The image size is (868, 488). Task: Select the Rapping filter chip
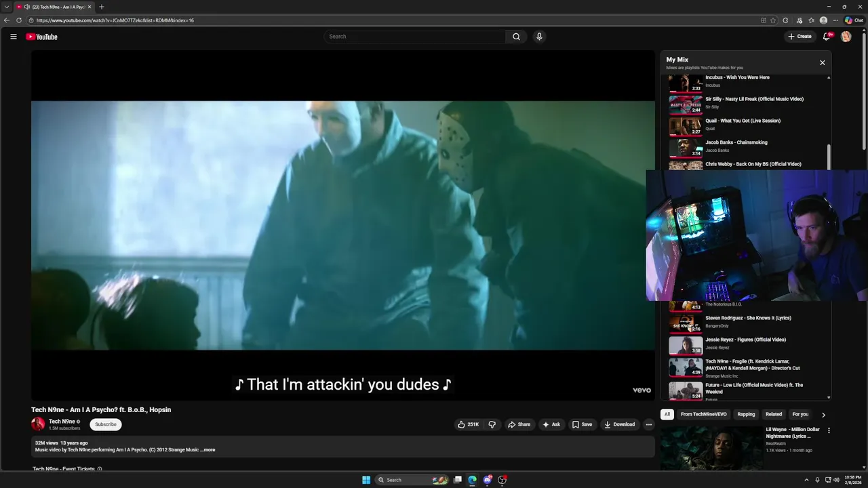746,414
